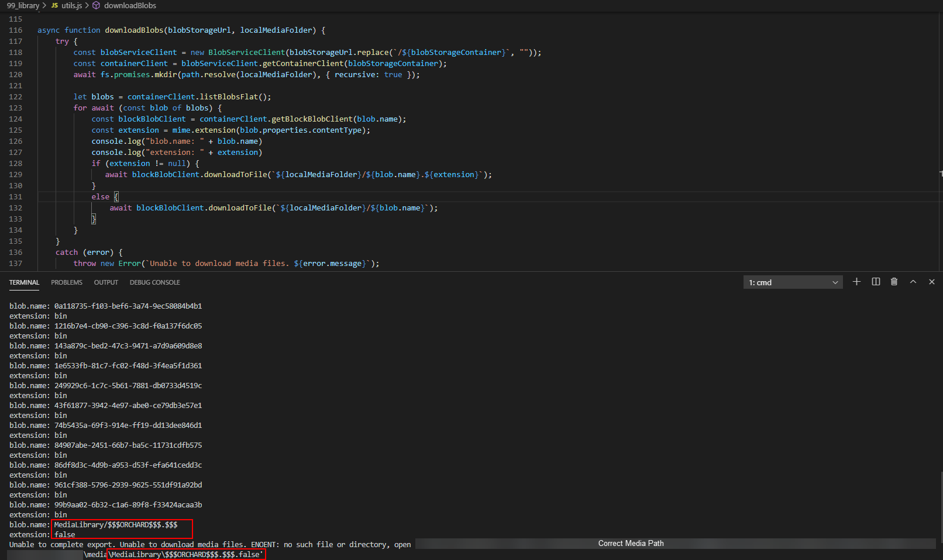The height and width of the screenshot is (560, 943).
Task: Switch to the PROBLEMS tab
Action: click(x=67, y=282)
